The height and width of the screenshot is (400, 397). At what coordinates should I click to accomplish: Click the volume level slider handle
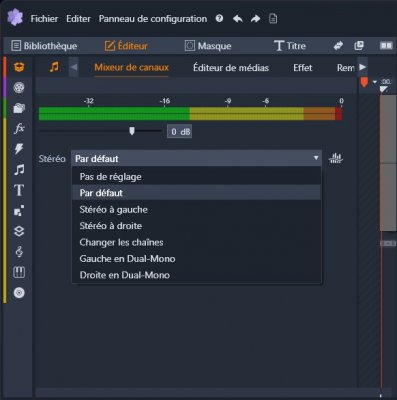point(132,131)
